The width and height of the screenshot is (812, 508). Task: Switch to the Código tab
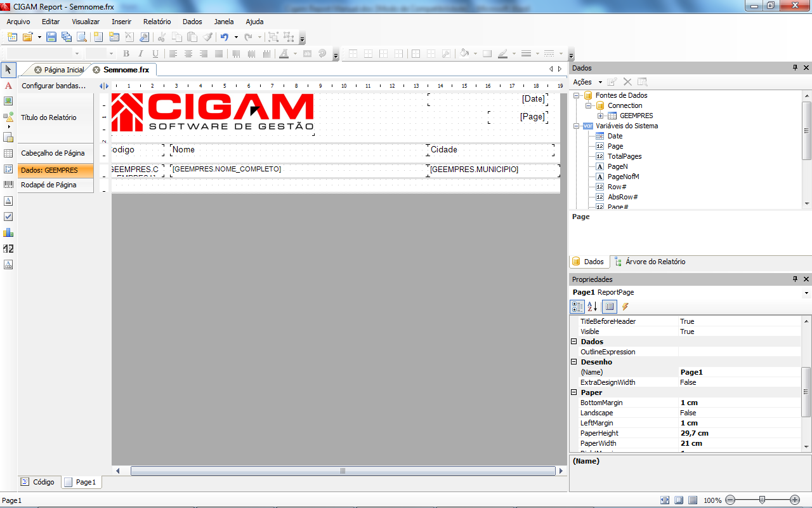39,482
